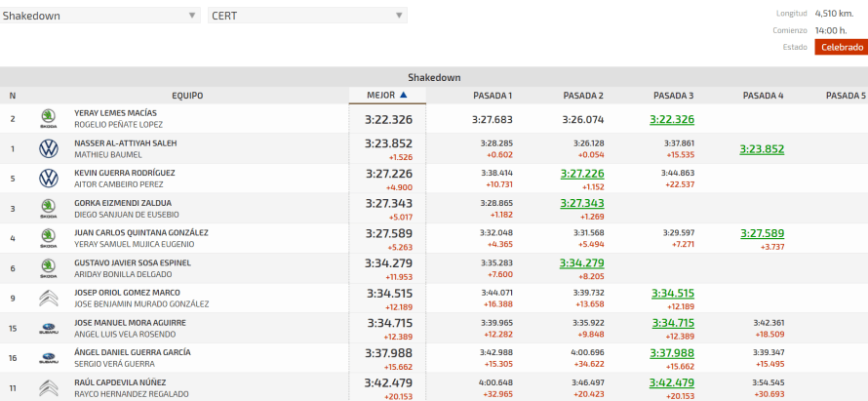Click the PASADA 4 column header
The width and height of the screenshot is (868, 401).
click(x=763, y=96)
